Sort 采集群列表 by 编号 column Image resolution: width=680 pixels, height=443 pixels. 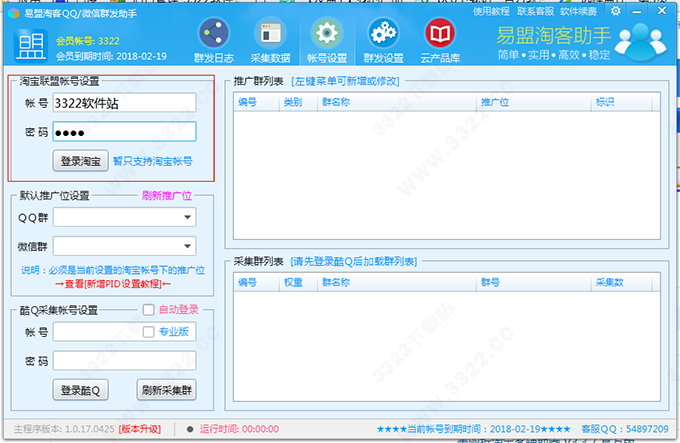click(x=256, y=283)
